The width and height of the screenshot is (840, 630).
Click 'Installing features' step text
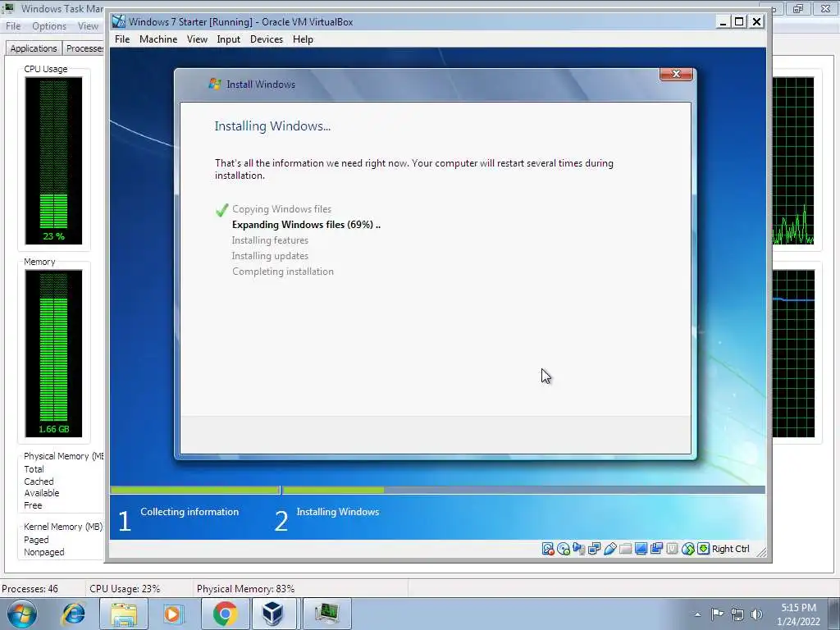point(270,240)
